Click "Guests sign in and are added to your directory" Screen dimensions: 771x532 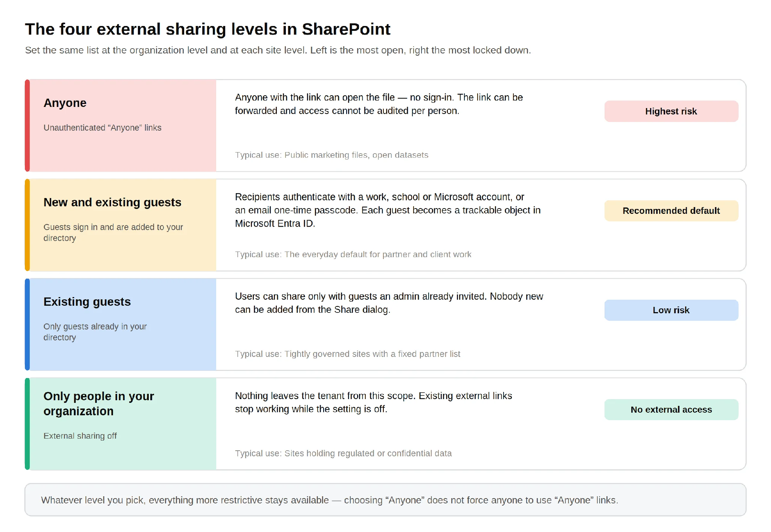tap(113, 232)
